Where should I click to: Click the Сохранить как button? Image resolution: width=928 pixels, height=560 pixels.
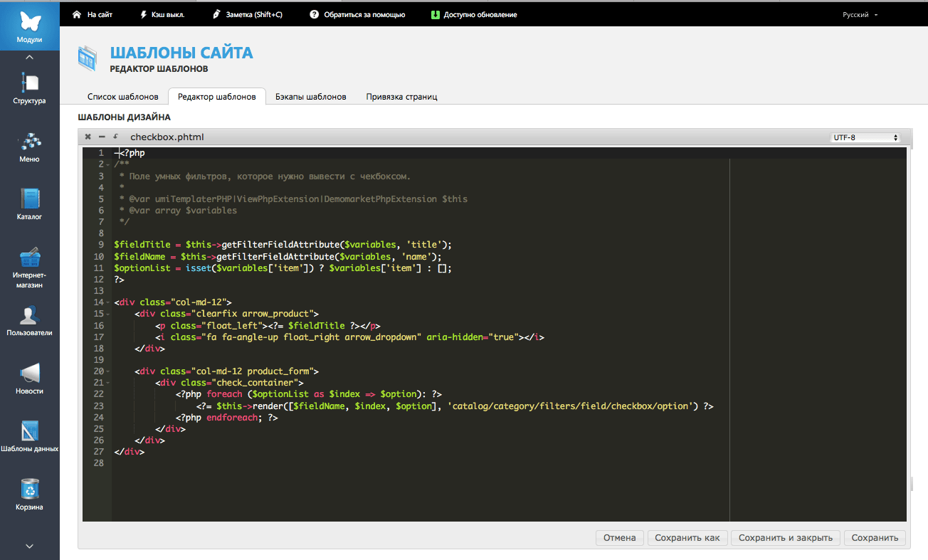[x=687, y=538]
